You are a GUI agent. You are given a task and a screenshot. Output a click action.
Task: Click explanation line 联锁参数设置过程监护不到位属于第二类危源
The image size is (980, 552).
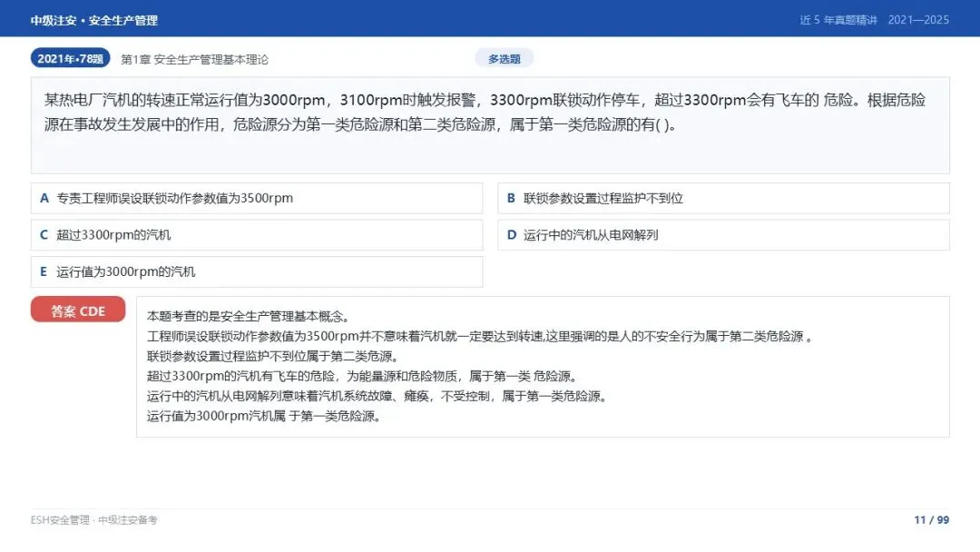[272, 356]
